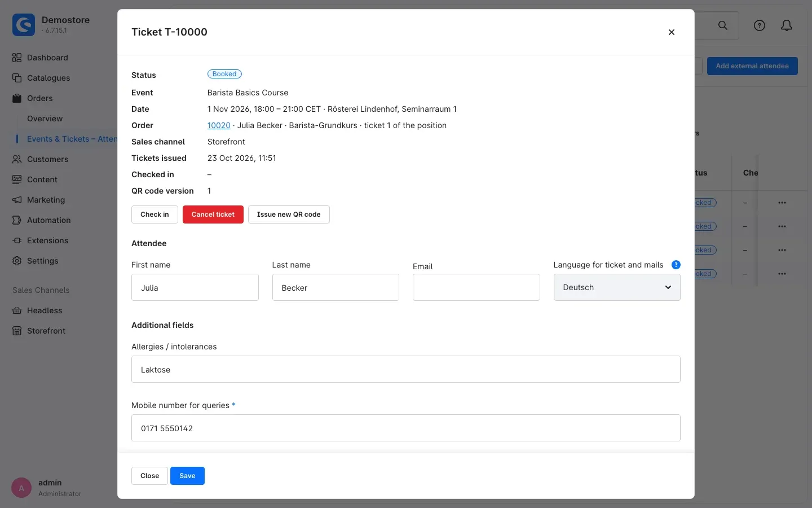Open the Dashboard menu item
This screenshot has width=812, height=508.
pos(47,58)
